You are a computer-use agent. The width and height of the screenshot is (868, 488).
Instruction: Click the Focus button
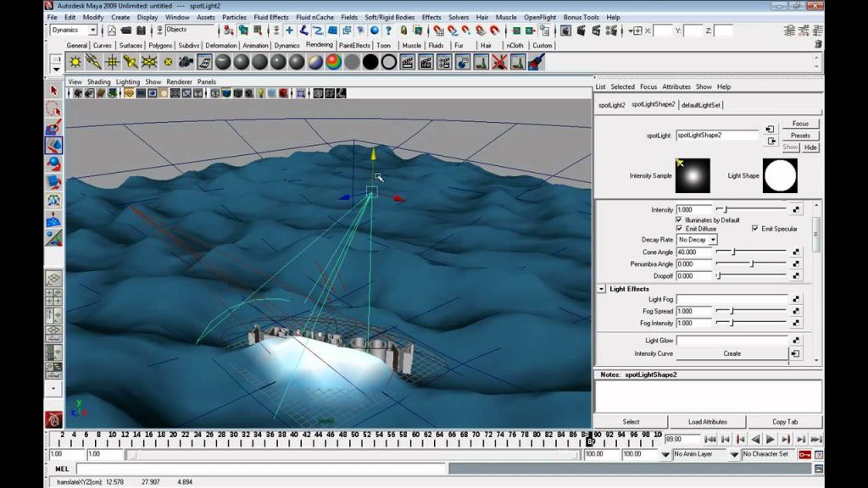tap(800, 124)
